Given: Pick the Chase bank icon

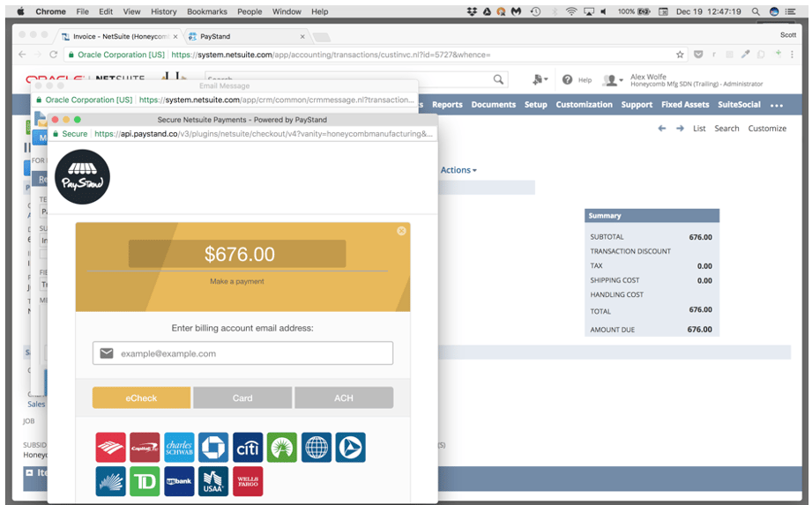Looking at the screenshot, I should (213, 447).
